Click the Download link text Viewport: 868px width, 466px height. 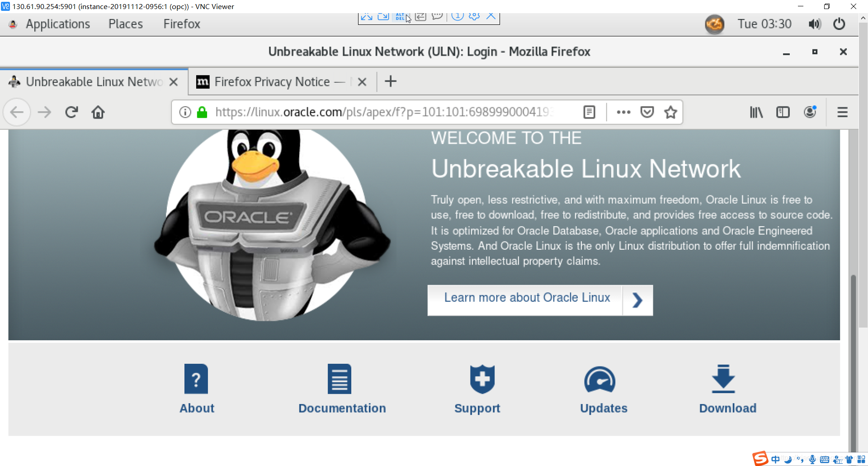(728, 408)
